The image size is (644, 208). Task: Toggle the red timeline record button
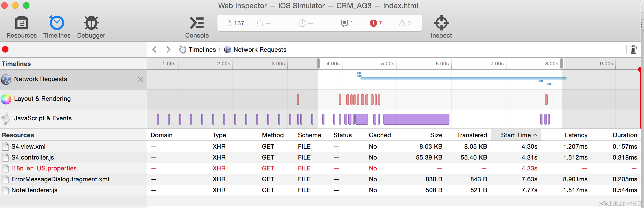click(5, 49)
